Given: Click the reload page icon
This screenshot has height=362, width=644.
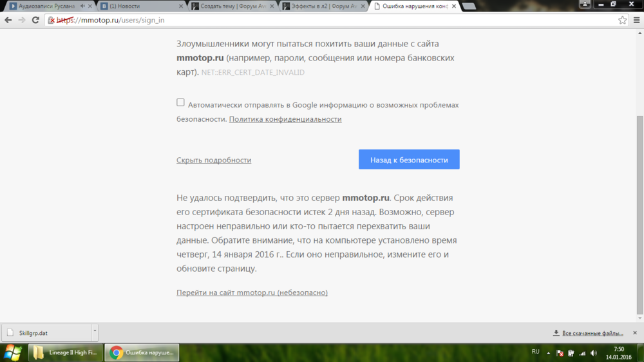Looking at the screenshot, I should (x=37, y=20).
